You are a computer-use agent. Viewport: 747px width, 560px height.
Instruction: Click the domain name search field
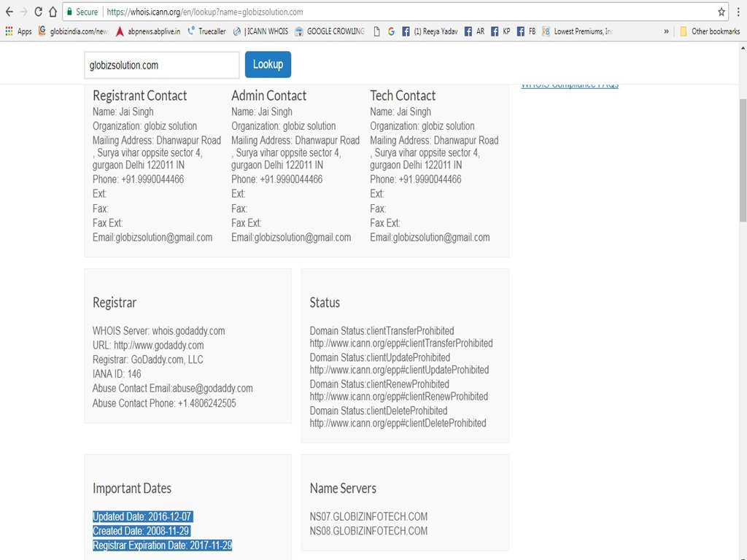(161, 65)
